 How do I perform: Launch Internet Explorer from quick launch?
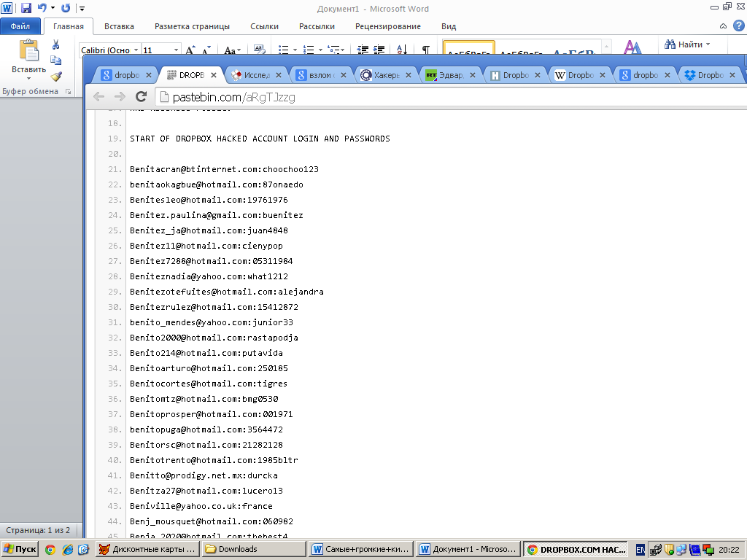pos(68,550)
